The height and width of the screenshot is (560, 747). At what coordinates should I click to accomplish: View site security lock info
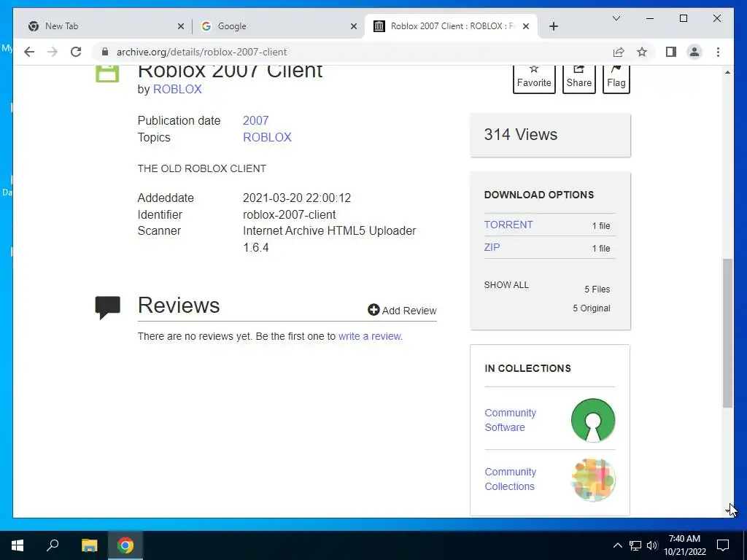tap(105, 52)
